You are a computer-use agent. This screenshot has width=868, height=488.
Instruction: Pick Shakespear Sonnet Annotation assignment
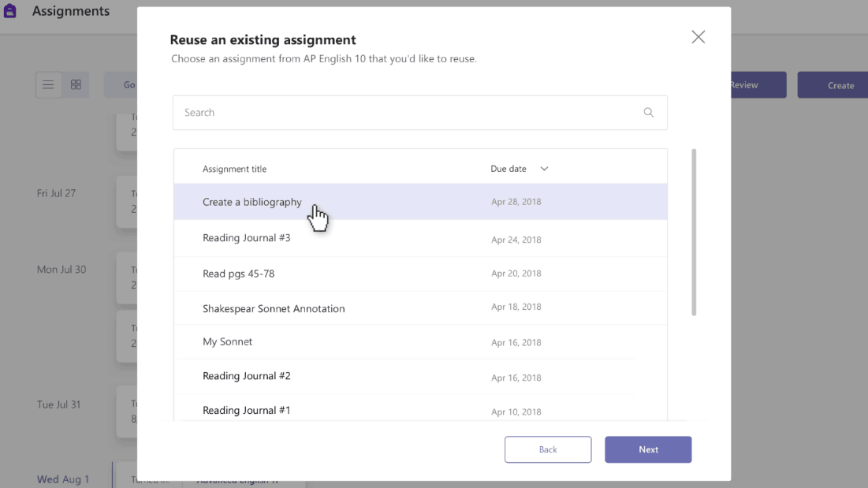274,308
